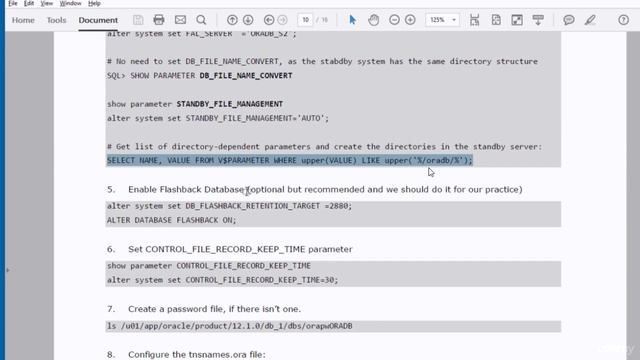The width and height of the screenshot is (640, 360).
Task: Enter full screen mode icon
Action: point(517,20)
